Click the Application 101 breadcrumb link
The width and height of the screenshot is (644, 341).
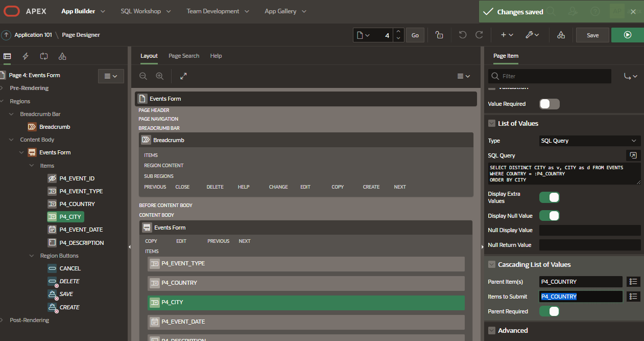point(33,35)
